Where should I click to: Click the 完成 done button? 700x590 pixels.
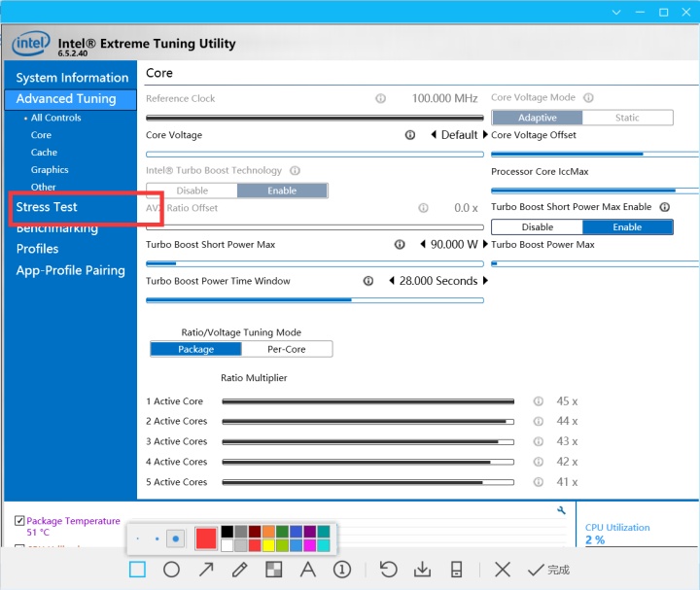click(x=548, y=570)
